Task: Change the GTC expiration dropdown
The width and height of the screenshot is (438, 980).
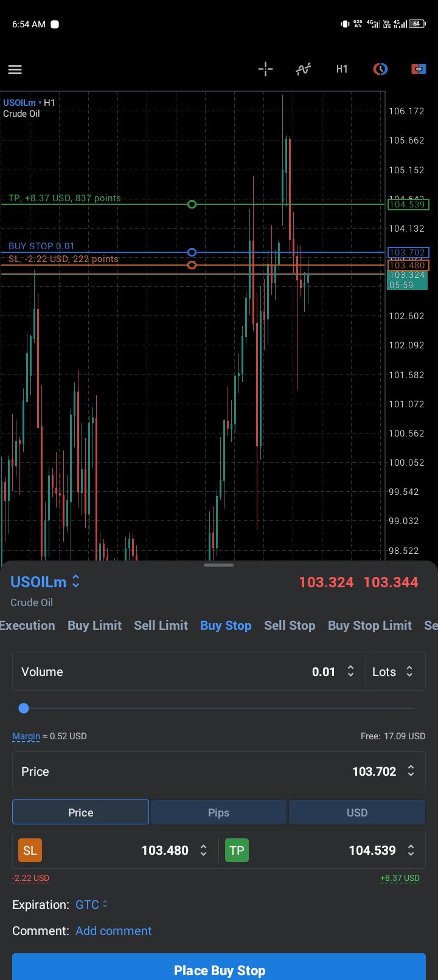Action: click(91, 905)
